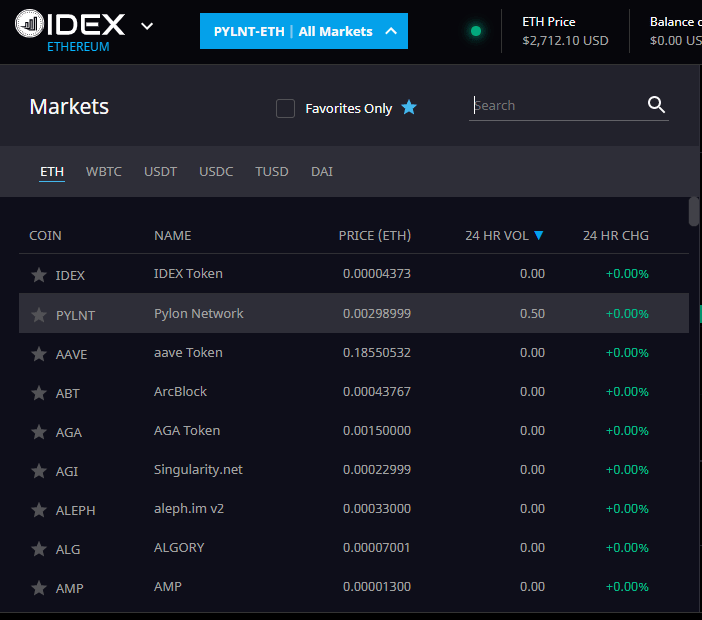Select the IDEX Token market row name
702x620 pixels.
click(x=188, y=274)
